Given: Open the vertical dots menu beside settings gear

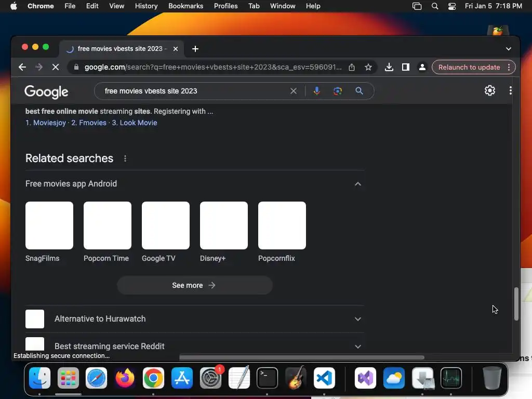Looking at the screenshot, I should 511,90.
